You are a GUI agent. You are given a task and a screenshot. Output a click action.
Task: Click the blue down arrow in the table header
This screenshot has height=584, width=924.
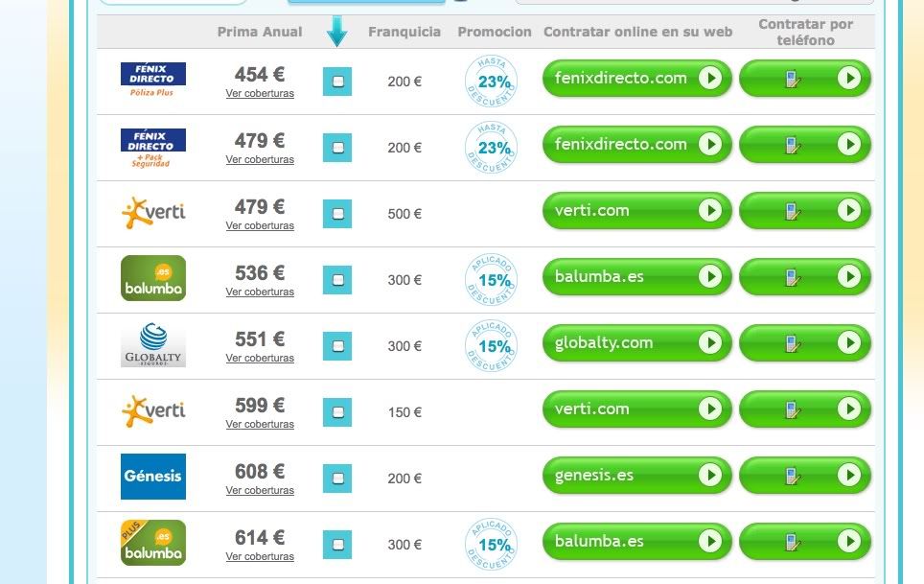click(337, 32)
